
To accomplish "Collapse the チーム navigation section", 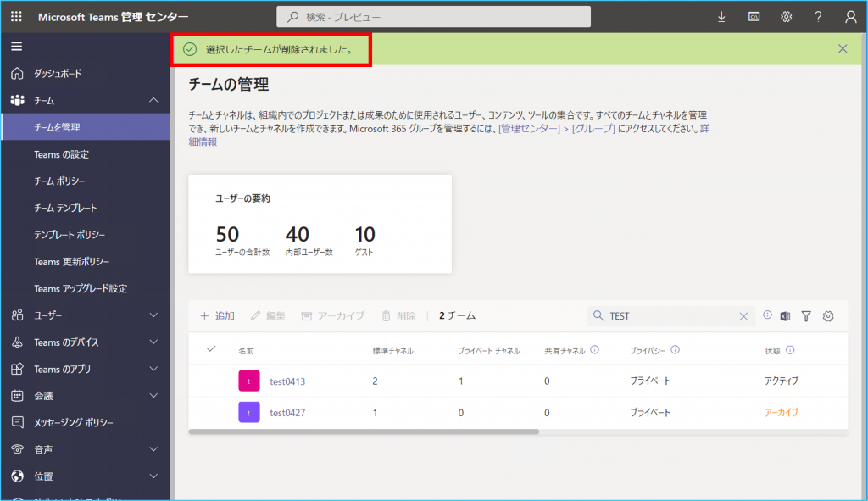I will click(x=153, y=101).
